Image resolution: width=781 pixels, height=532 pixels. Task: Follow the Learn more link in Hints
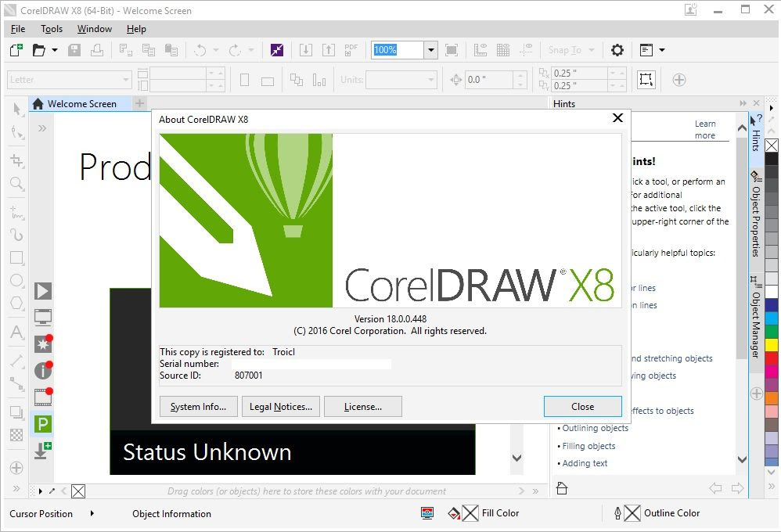(x=705, y=130)
